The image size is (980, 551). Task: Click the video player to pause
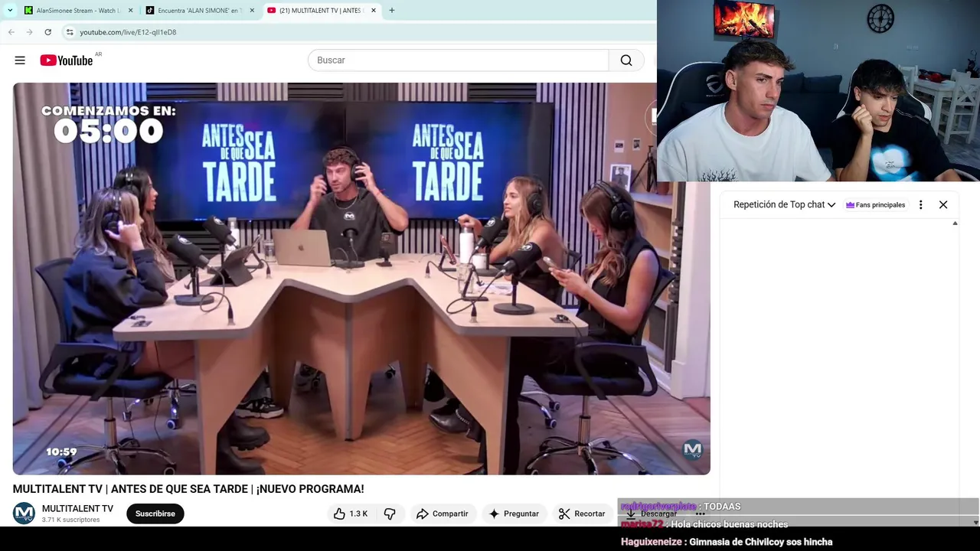(361, 279)
